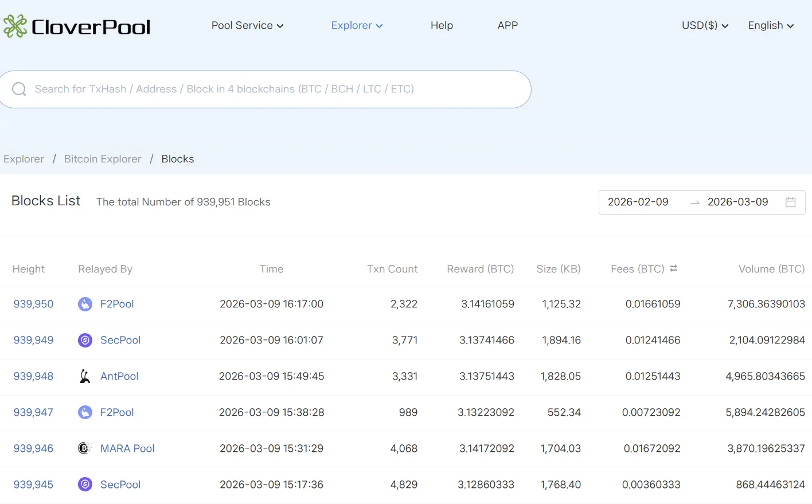Open the calendar icon in date range

[x=790, y=202]
